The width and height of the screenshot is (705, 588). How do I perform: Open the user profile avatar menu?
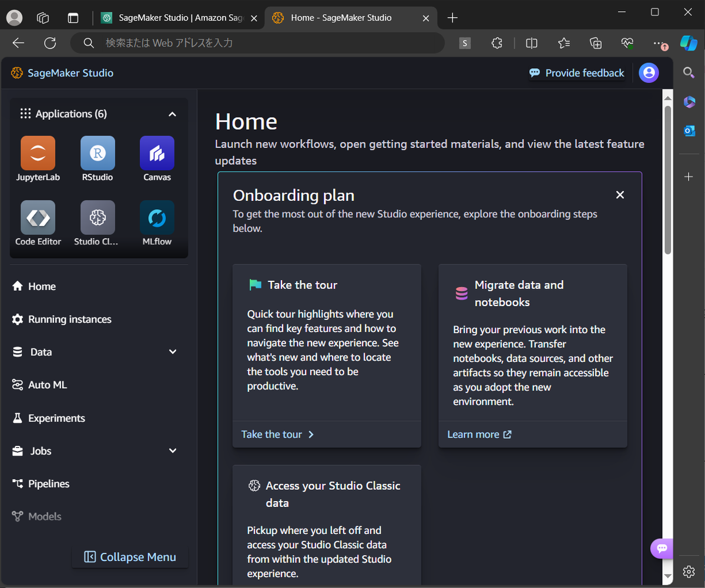pyautogui.click(x=649, y=73)
